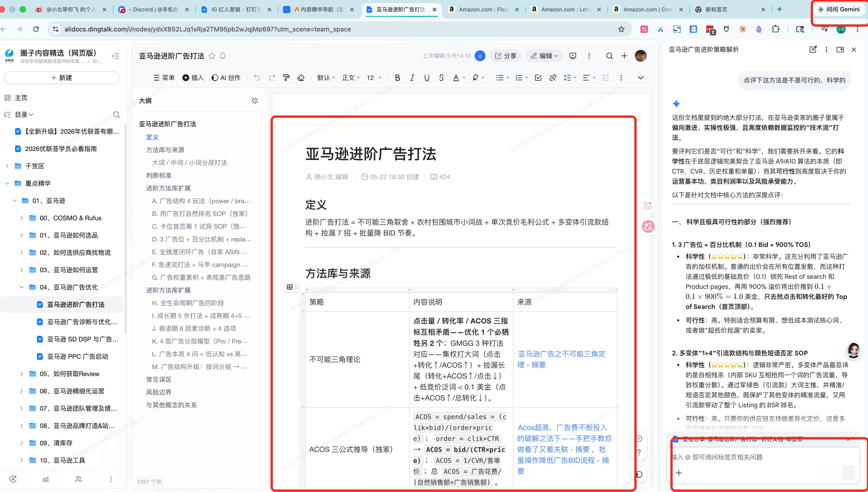Reload the browser page
This screenshot has width=868, height=492.
[x=36, y=29]
